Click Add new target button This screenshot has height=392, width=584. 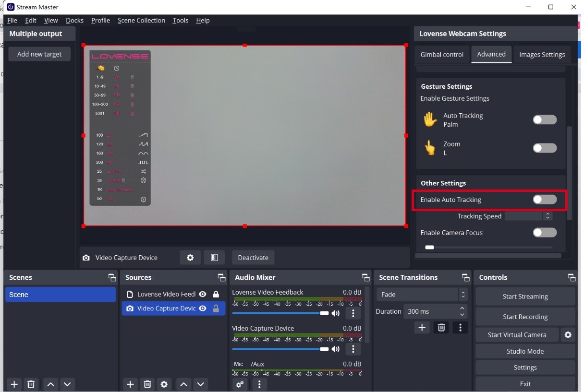point(39,54)
